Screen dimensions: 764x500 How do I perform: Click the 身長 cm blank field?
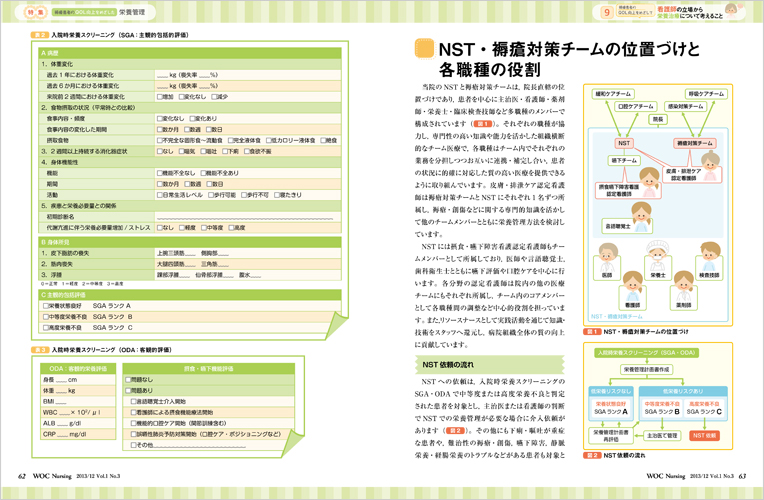pos(61,381)
